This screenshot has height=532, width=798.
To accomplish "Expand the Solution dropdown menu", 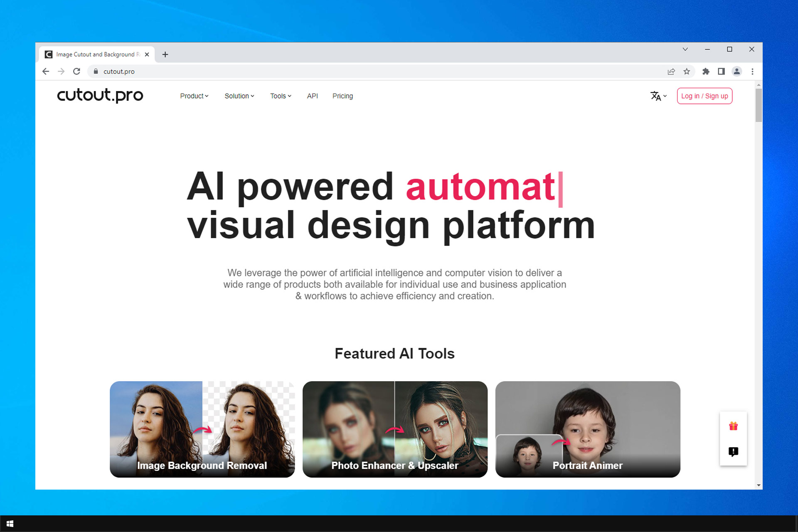I will [239, 96].
